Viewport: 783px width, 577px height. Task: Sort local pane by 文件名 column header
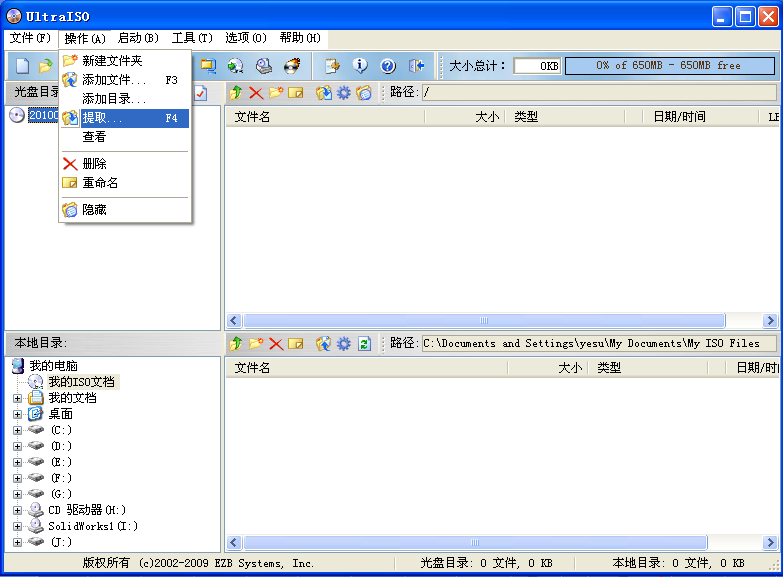[367, 368]
